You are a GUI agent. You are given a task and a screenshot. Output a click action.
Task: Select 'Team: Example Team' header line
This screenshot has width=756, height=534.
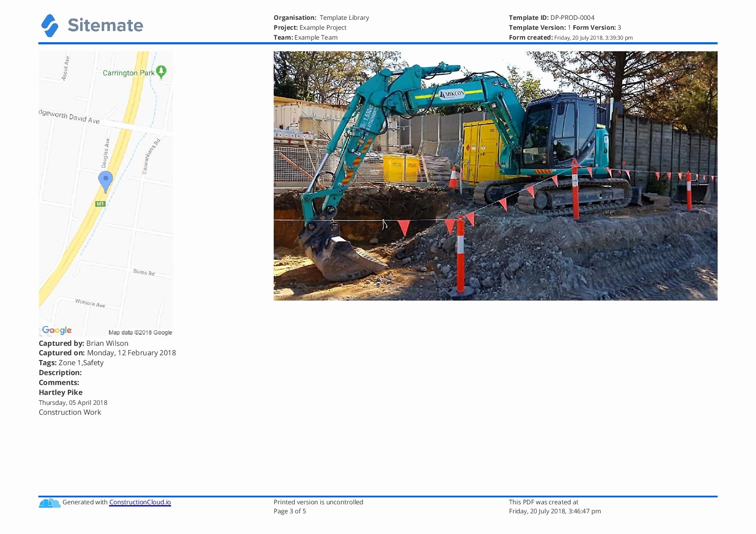(306, 37)
